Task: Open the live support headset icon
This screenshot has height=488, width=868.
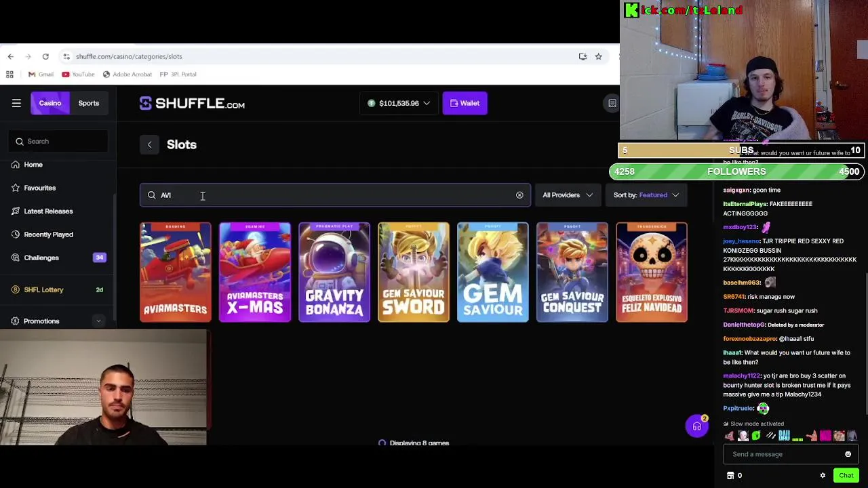Action: 696,426
